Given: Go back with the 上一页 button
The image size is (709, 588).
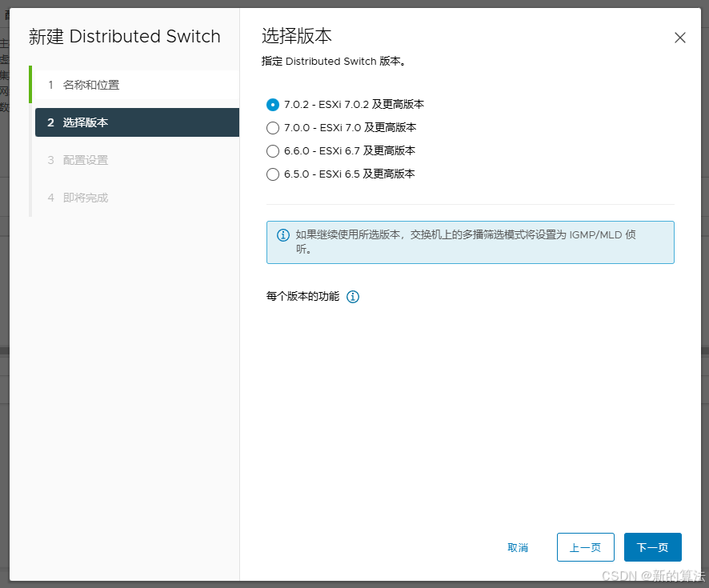Looking at the screenshot, I should tap(585, 547).
